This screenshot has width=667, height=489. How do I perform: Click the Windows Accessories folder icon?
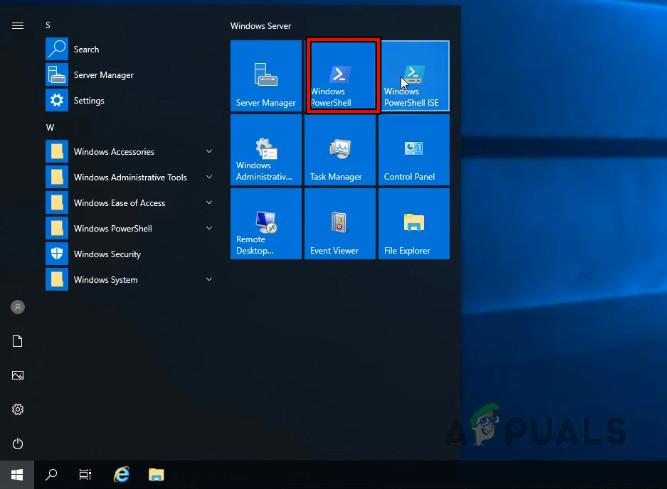[x=57, y=151]
